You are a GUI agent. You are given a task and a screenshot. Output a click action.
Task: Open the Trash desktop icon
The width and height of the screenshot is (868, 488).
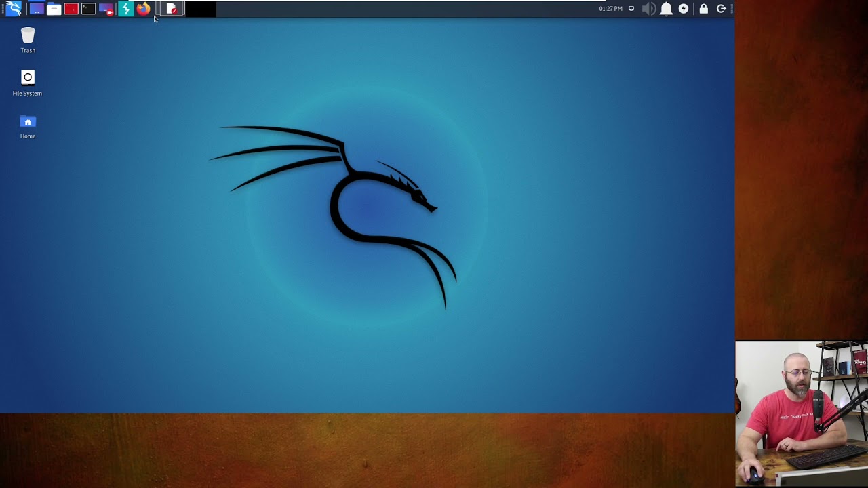point(28,41)
